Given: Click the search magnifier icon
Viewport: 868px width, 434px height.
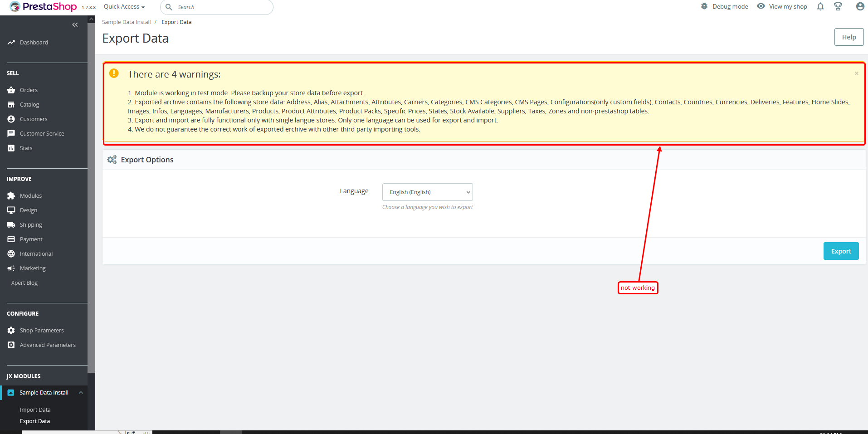Looking at the screenshot, I should tap(169, 7).
